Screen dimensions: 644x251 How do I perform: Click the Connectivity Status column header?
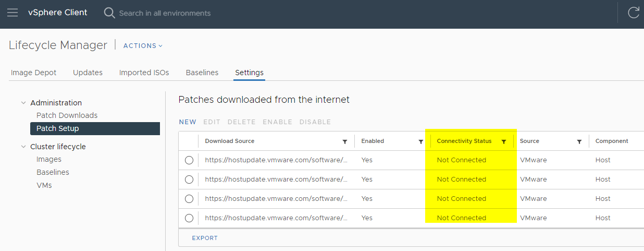tap(464, 141)
